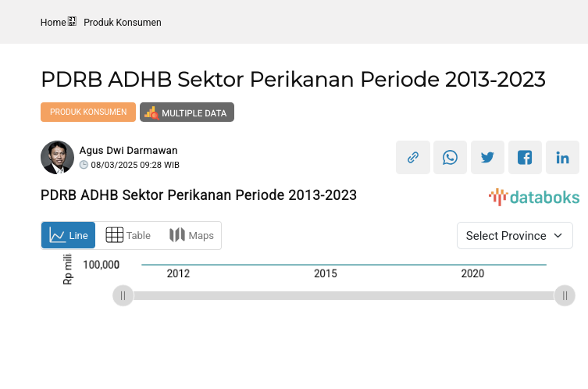Click the author's profile photo
Screen dimensions: 588x389
click(57, 157)
